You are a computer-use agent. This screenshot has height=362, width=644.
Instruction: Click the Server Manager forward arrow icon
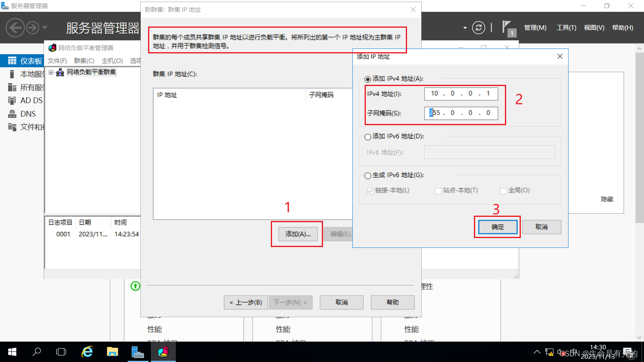[x=33, y=28]
